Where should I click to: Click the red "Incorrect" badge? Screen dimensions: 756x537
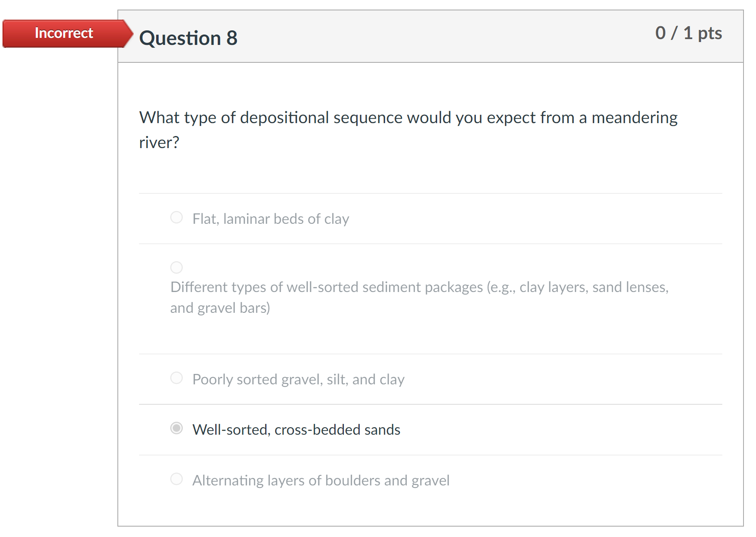pyautogui.click(x=64, y=33)
